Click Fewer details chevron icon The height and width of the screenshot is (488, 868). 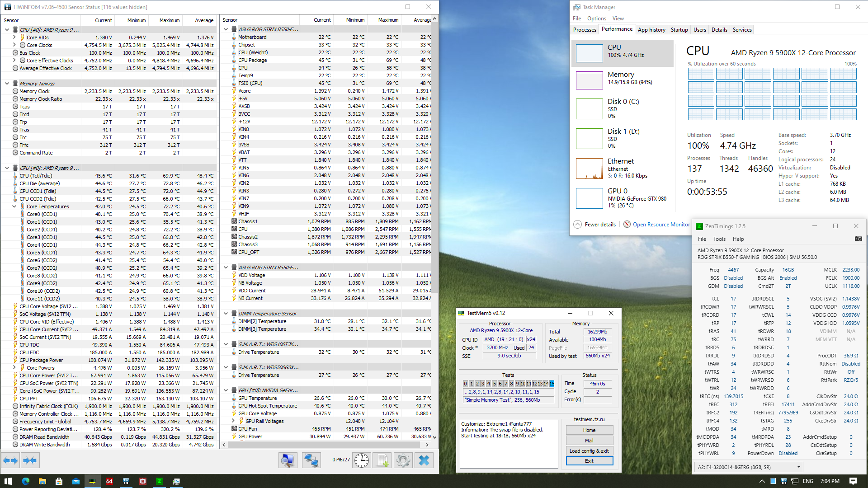pos(577,225)
